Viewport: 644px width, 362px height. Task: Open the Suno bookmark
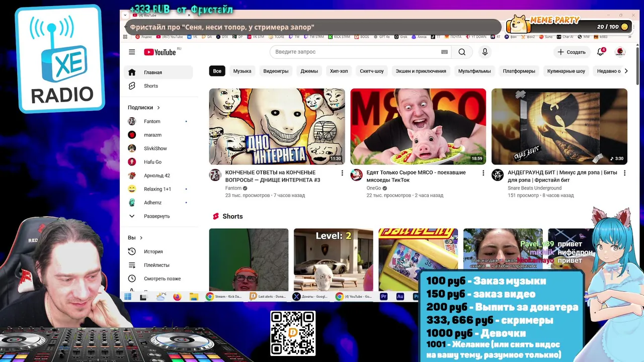click(546, 37)
